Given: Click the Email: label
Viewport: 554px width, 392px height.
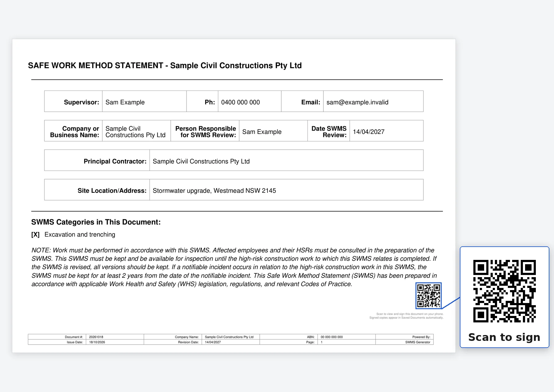Looking at the screenshot, I should tap(311, 102).
